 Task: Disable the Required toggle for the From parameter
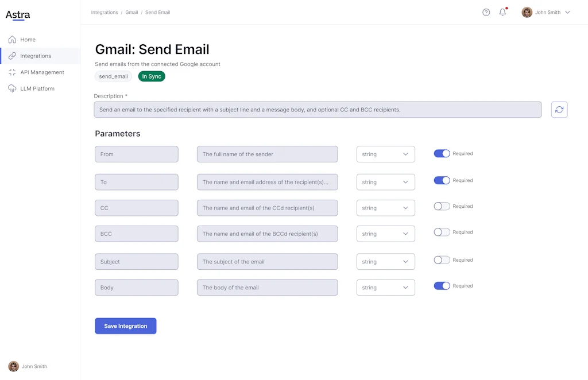click(442, 153)
